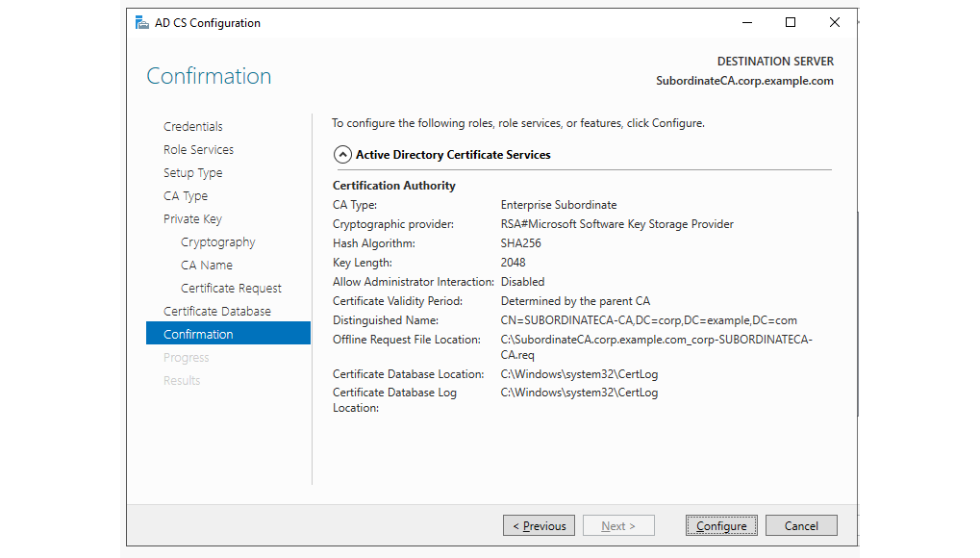Click the Configure button

(x=721, y=525)
